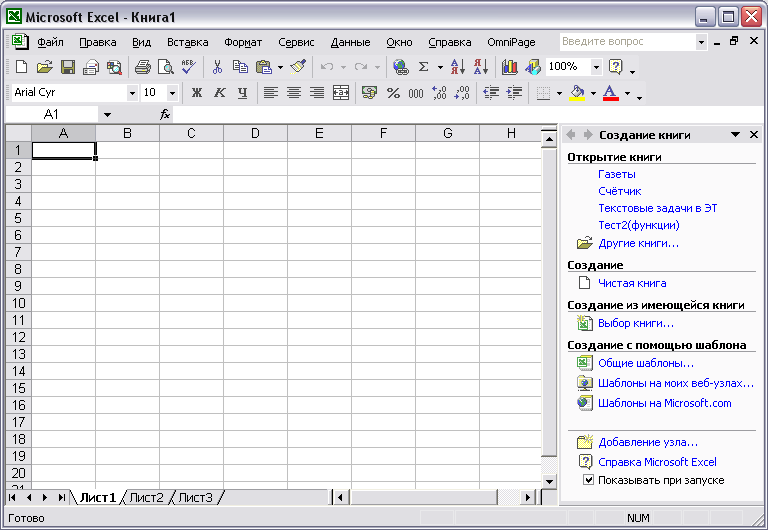Save the workbook with diskette icon
Viewport: 768px width, 530px height.
[68, 67]
